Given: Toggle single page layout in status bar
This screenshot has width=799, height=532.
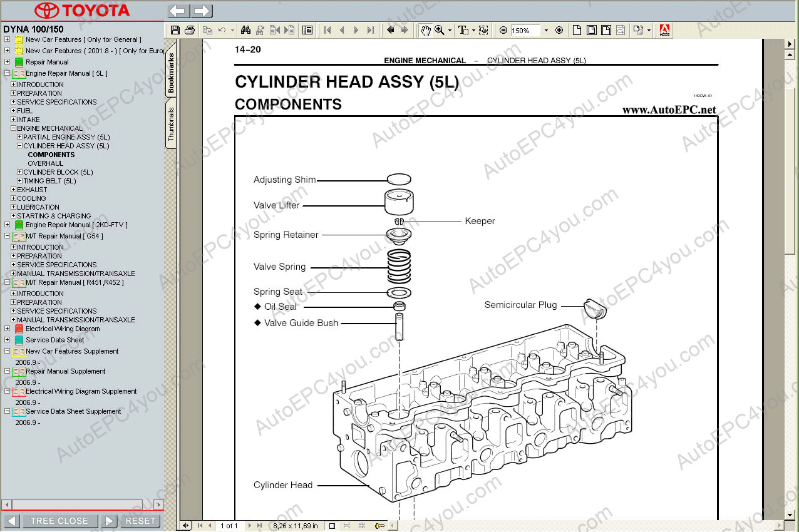Looking at the screenshot, I should pyautogui.click(x=332, y=526).
